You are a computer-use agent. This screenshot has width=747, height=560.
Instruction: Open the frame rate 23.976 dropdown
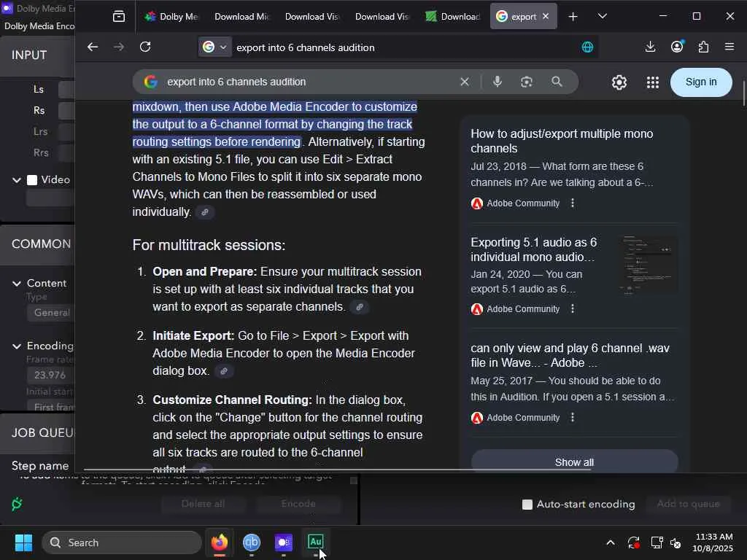click(x=50, y=376)
